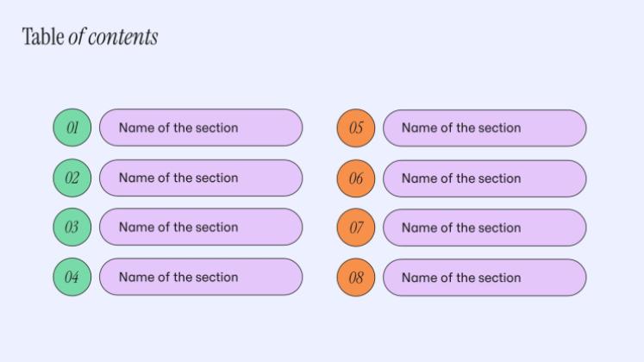Click the green 01 number circle
The image size is (644, 362).
(72, 128)
